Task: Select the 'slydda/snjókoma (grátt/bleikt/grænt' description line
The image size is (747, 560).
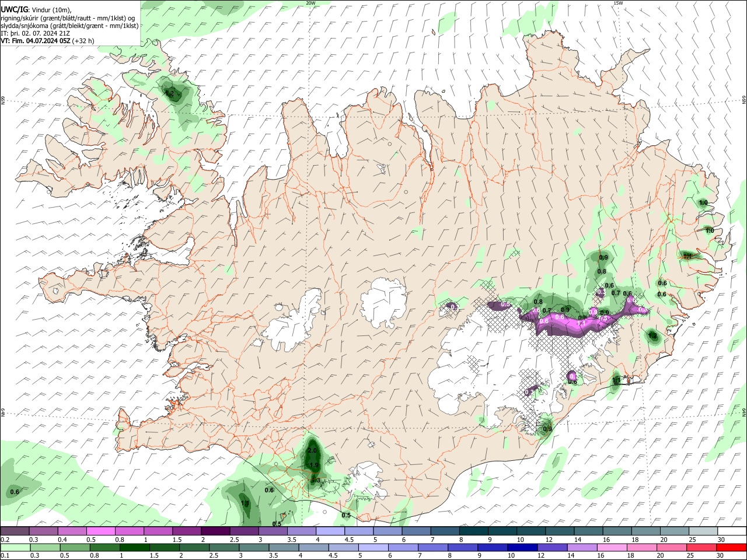Action: (69, 26)
